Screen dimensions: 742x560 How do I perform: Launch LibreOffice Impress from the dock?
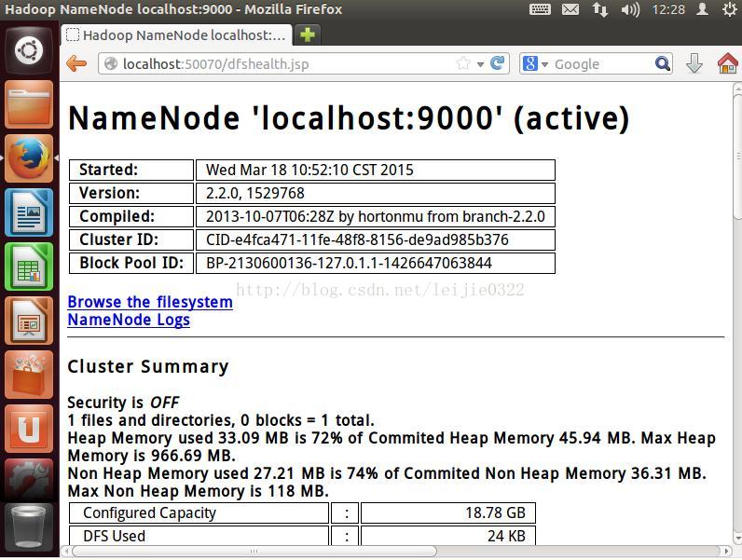pos(29,321)
